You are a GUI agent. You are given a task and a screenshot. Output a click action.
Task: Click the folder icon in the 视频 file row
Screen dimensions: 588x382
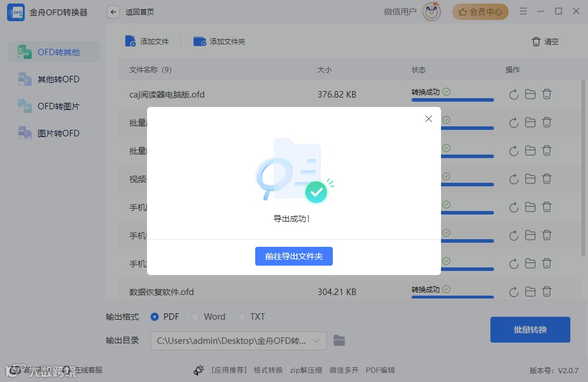pos(530,179)
